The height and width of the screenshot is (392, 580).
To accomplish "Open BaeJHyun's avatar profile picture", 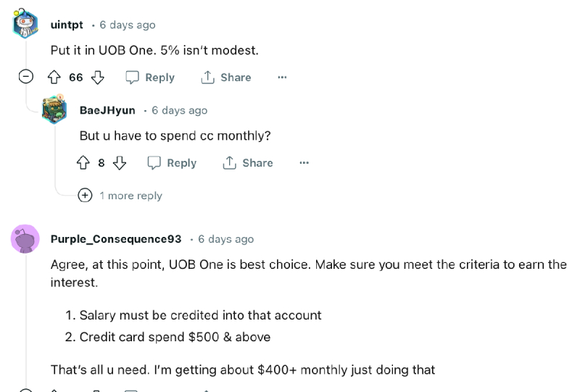I will tap(54, 109).
